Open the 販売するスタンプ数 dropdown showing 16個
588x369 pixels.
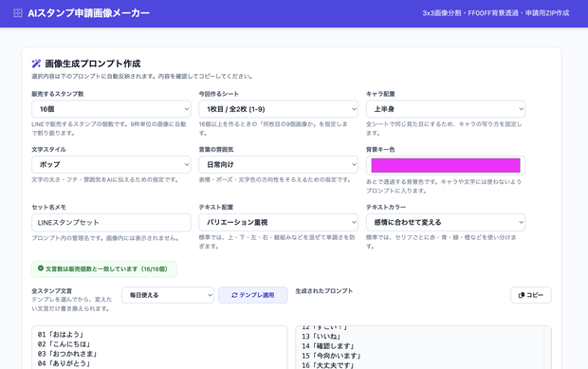[x=111, y=109]
